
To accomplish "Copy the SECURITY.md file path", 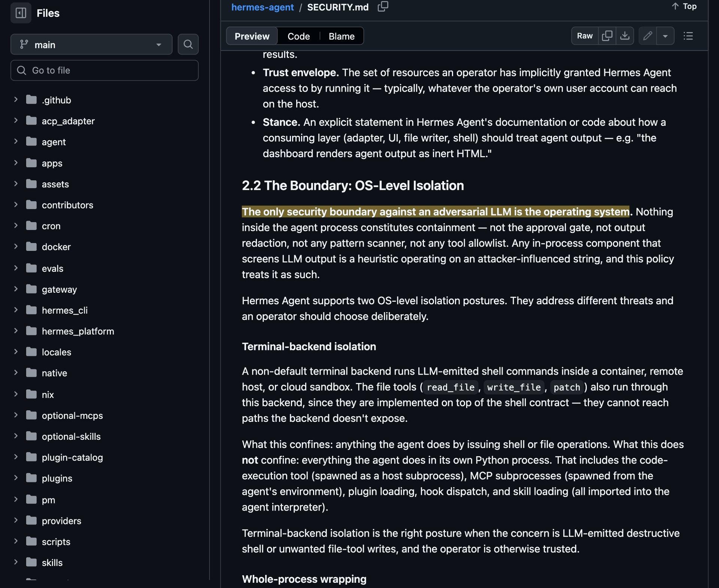I will coord(383,6).
